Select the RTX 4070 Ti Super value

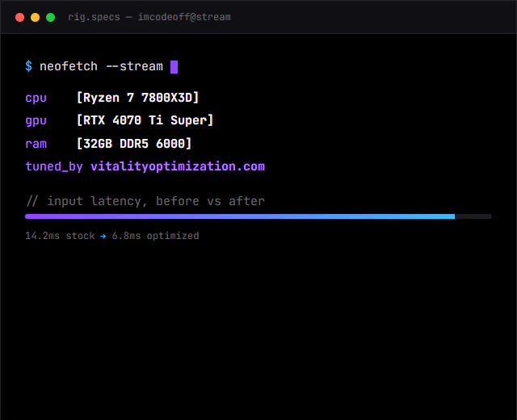click(145, 120)
